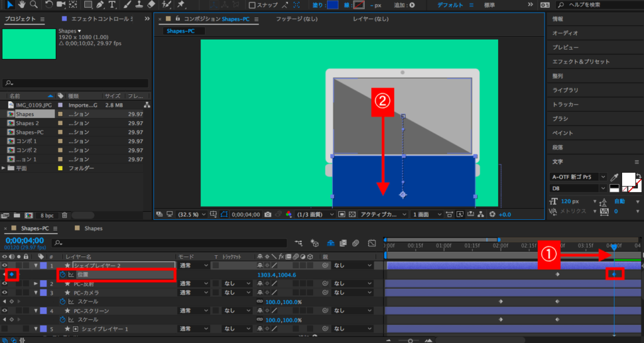Select the Zoom magnifier tool
The width and height of the screenshot is (644, 343).
point(33,5)
